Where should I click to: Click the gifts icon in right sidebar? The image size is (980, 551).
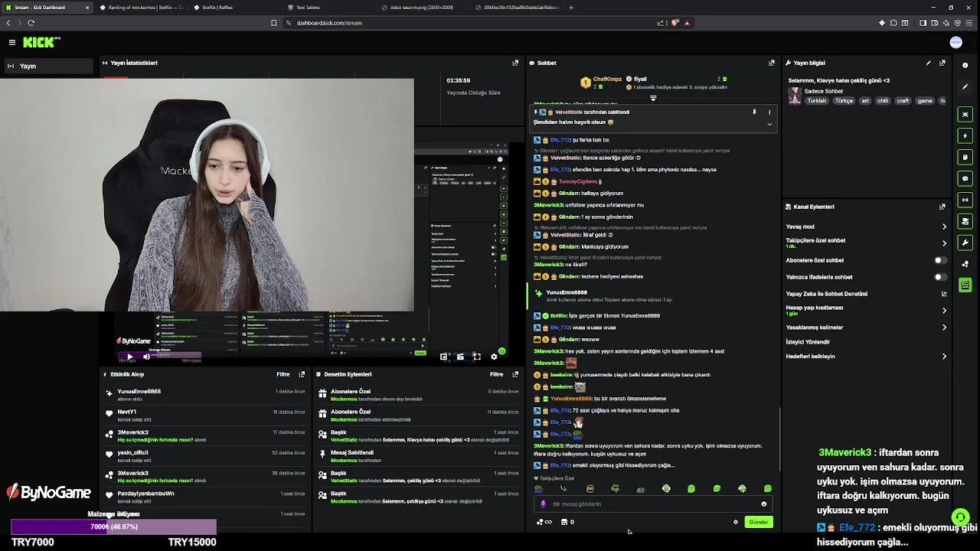(x=965, y=264)
